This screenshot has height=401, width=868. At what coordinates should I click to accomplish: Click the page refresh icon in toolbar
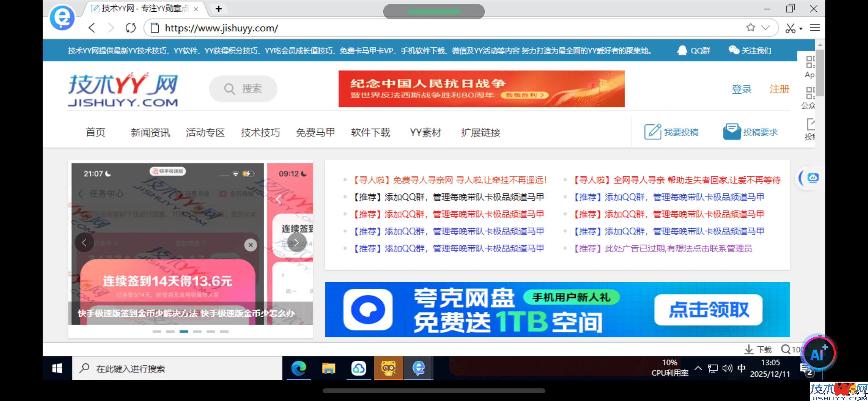click(x=130, y=28)
